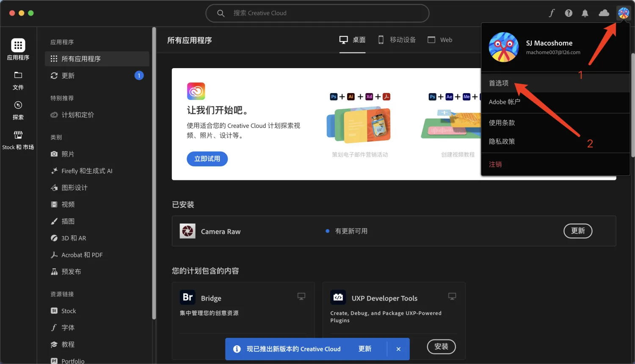Dismiss the new version notification banner
Viewport: 635px width, 364px height.
398,349
